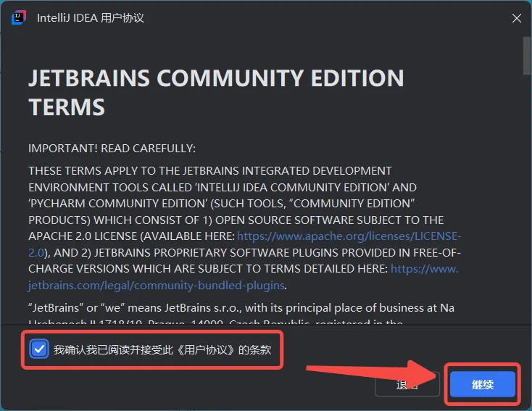Click the title text IntelliJ IDEA 用户协议
Screen dimensions: 532x411
91,18
